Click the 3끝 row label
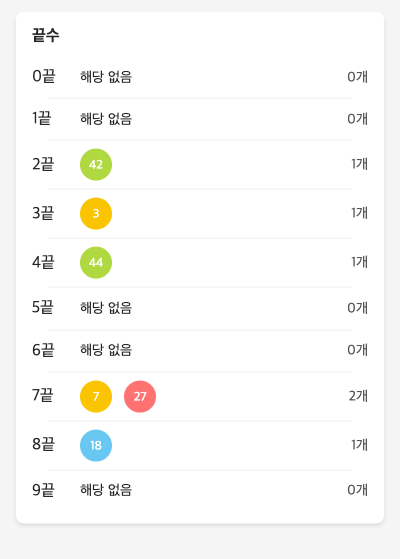 [x=43, y=213]
